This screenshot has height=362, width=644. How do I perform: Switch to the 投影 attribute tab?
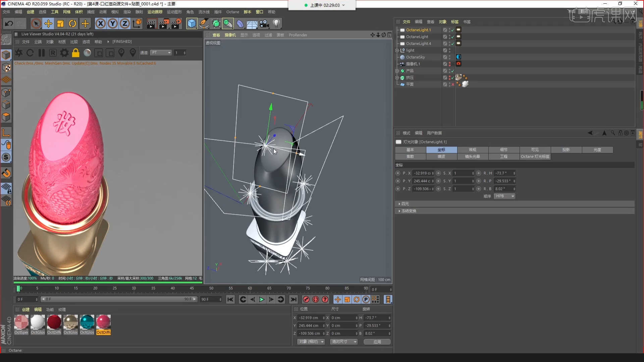click(x=566, y=150)
